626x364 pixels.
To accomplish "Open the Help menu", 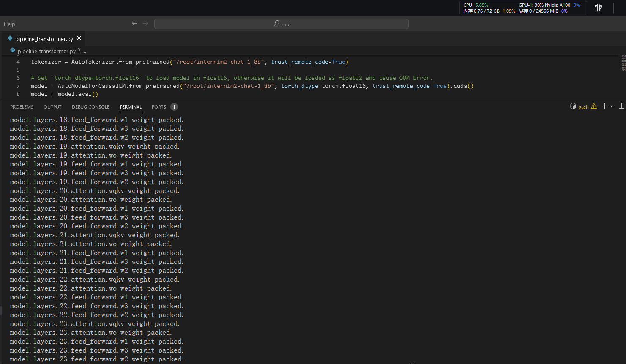I will tap(9, 24).
